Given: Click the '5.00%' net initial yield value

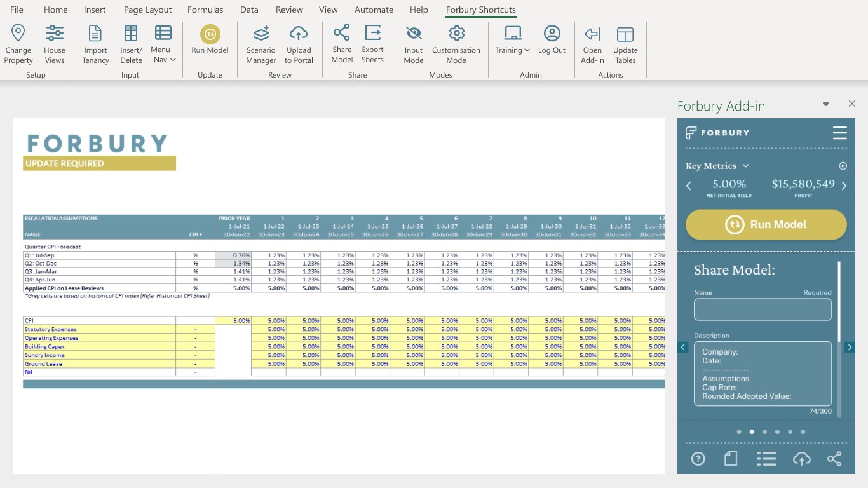Looking at the screenshot, I should point(729,184).
